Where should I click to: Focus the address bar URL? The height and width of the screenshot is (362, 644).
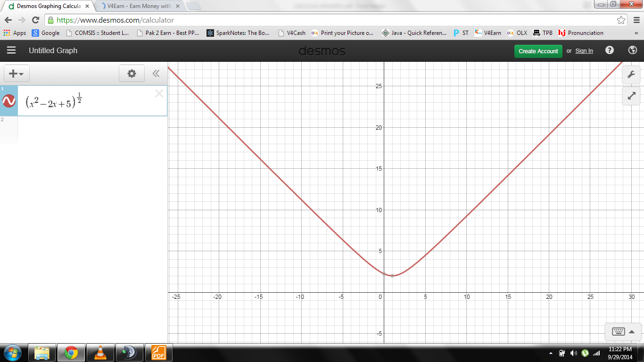tap(116, 20)
